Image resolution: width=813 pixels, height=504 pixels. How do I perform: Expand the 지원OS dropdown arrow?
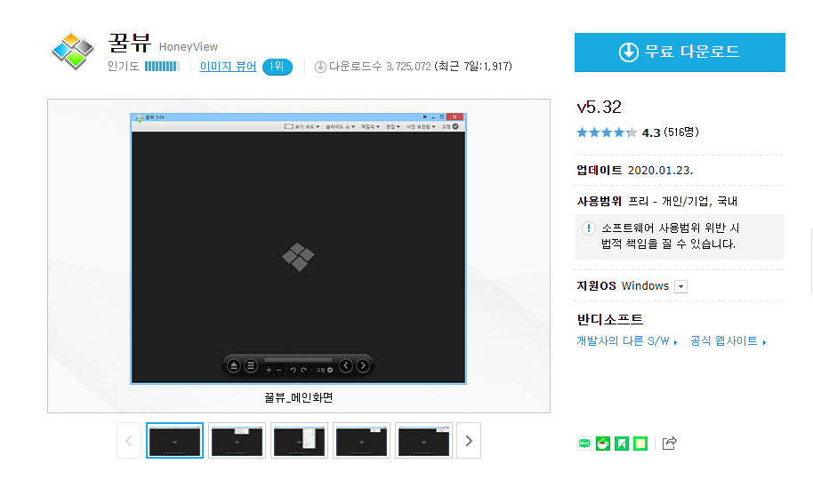tap(680, 286)
